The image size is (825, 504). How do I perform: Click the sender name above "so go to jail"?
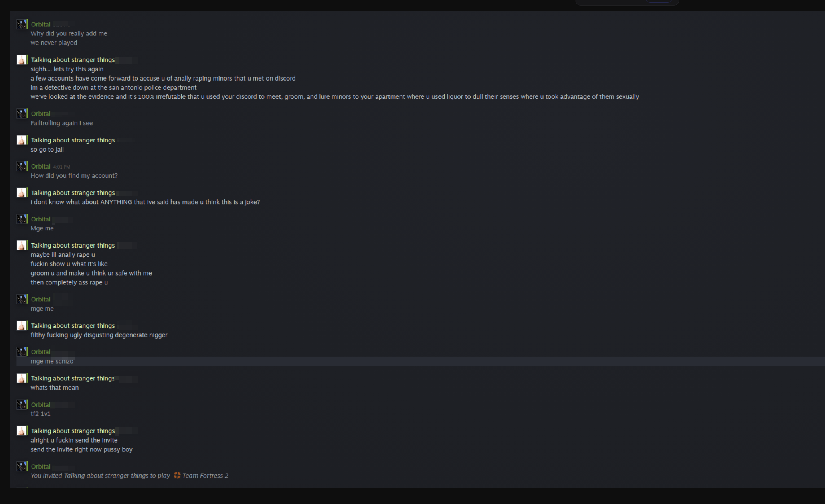pyautogui.click(x=73, y=140)
